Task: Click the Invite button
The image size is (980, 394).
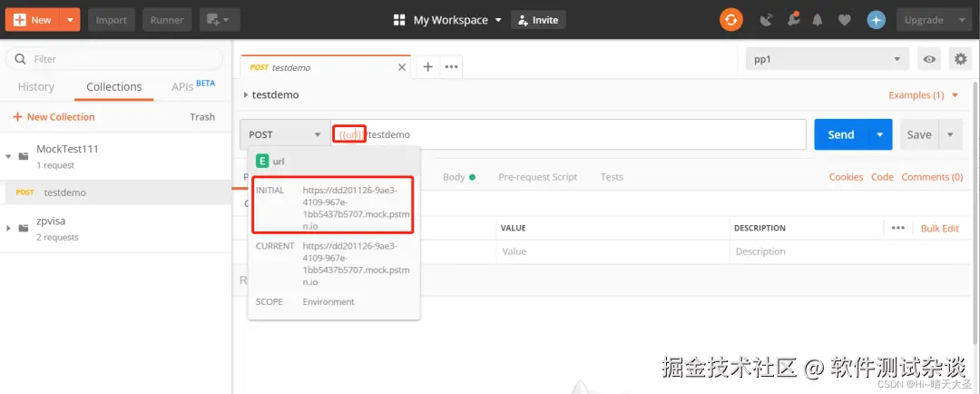Action: pyautogui.click(x=538, y=20)
